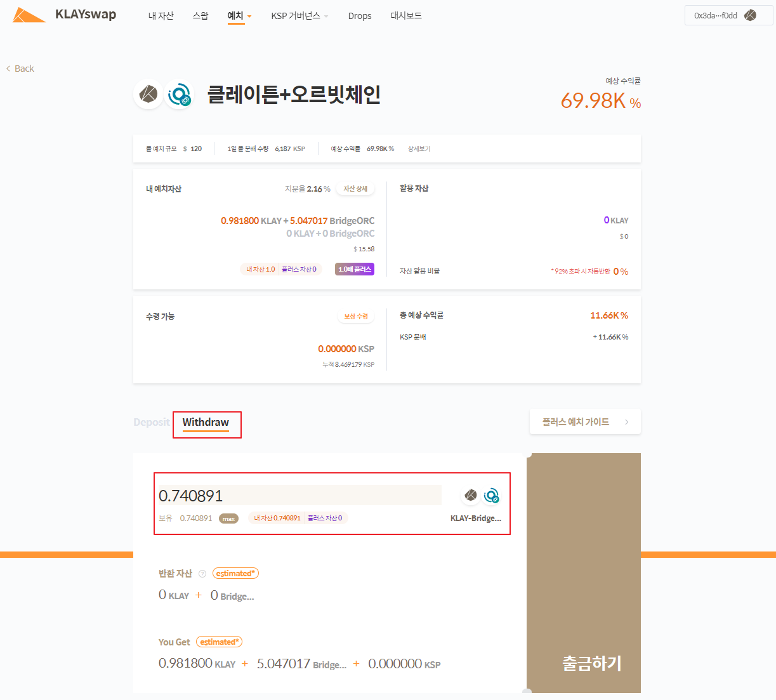Click the 보상 수령 claim reward button
This screenshot has height=700, width=776.
click(355, 316)
